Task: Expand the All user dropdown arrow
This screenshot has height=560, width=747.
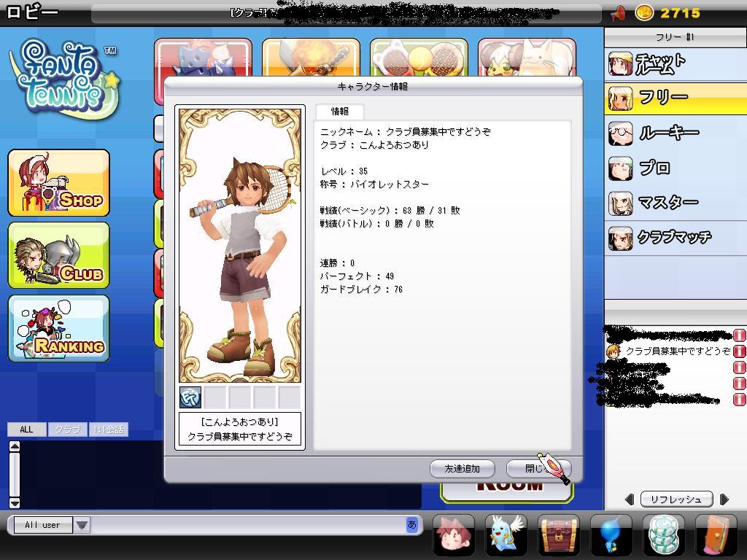Action: pos(82,525)
